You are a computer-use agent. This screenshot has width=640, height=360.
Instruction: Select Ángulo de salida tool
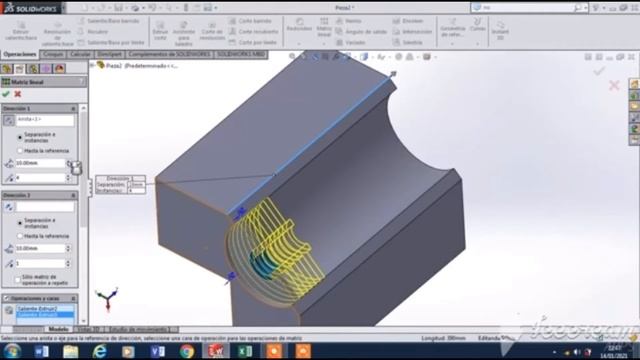point(361,31)
